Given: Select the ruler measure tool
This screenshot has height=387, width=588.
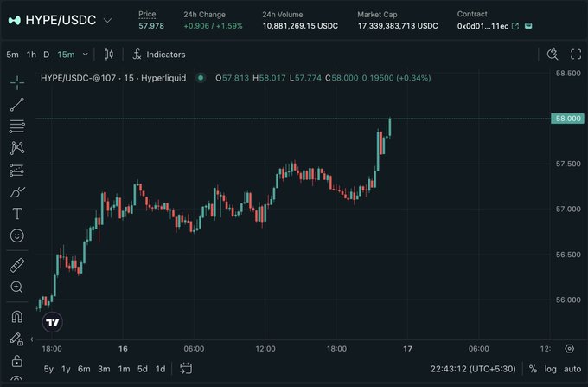Looking at the screenshot, I should pos(17,265).
